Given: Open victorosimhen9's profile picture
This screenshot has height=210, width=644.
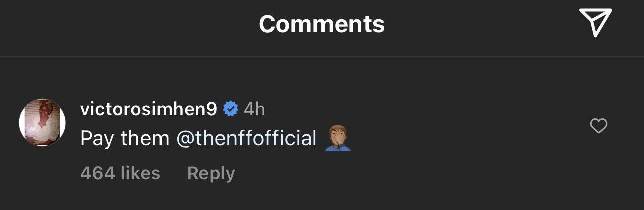Looking at the screenshot, I should (42, 123).
